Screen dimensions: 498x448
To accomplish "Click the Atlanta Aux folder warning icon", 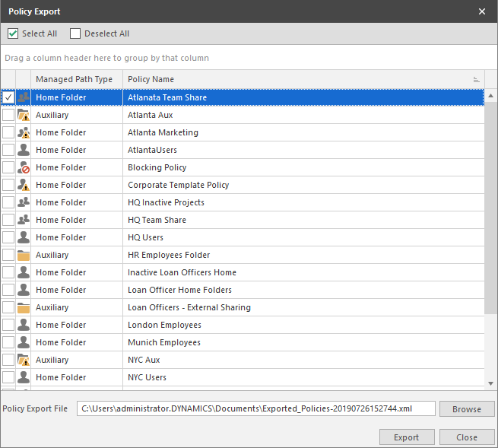I will point(23,115).
